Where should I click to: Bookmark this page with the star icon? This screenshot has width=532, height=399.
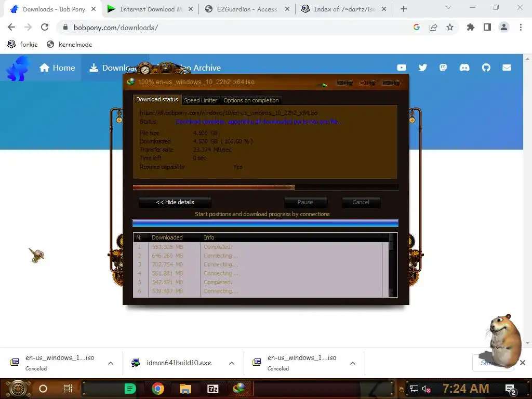coord(449,27)
